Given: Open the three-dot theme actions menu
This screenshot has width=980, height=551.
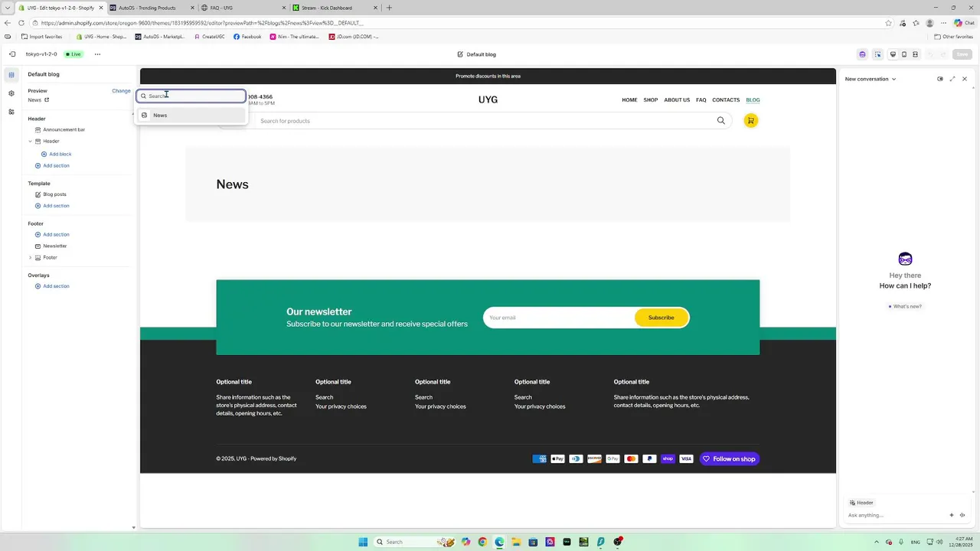Looking at the screenshot, I should click(x=97, y=54).
